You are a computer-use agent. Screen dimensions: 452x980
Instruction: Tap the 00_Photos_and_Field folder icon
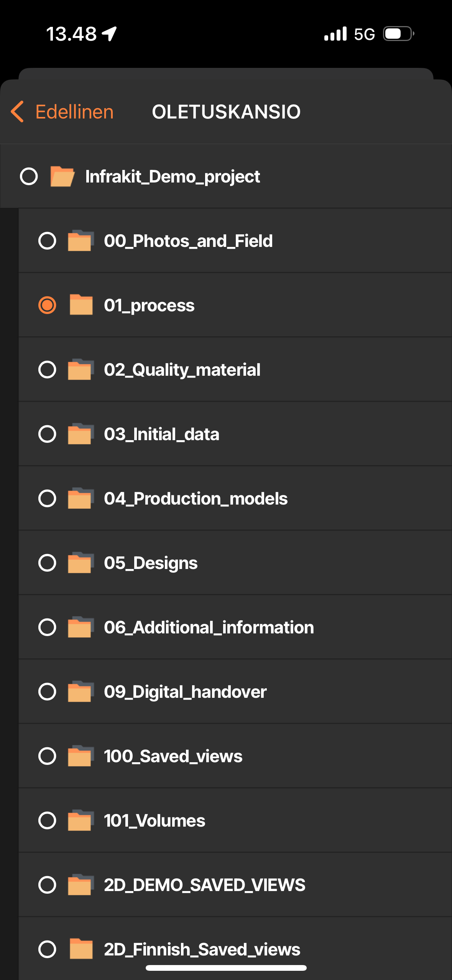[81, 241]
